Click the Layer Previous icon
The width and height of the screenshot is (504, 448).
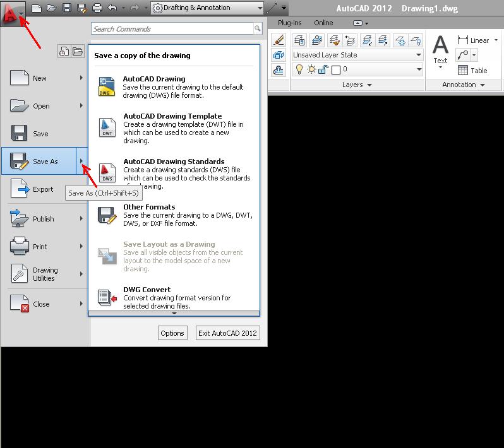click(x=350, y=40)
